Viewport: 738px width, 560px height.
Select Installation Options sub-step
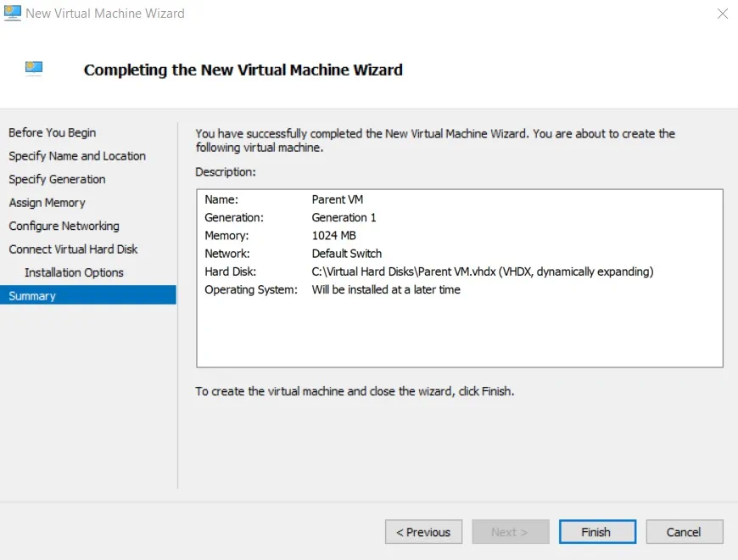pos(75,272)
